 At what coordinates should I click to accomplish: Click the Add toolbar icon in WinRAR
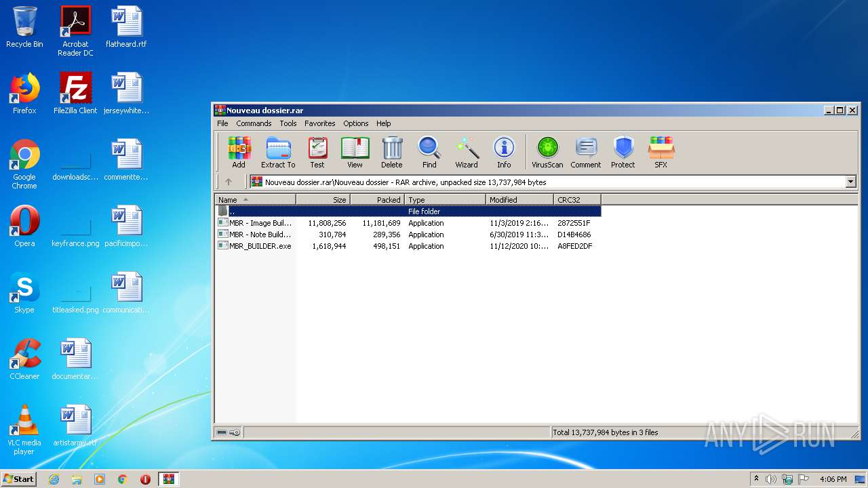coord(239,152)
